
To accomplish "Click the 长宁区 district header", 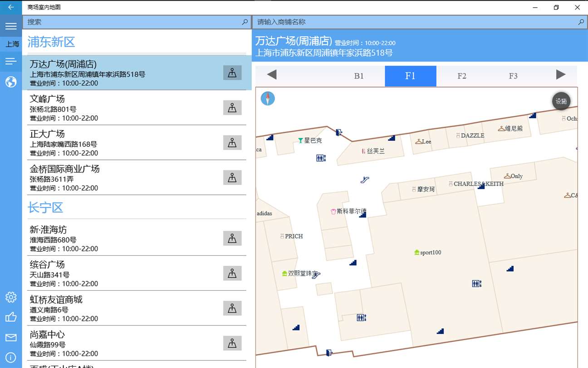I will 45,208.
